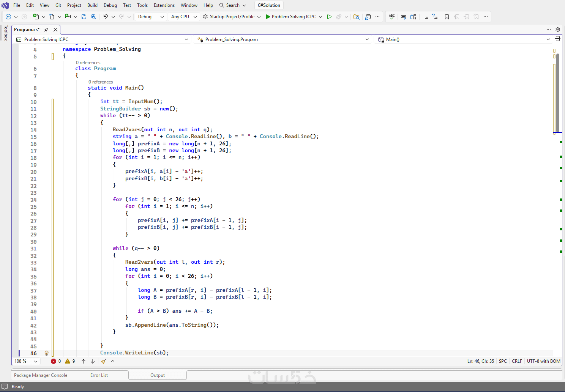Click the vertical scrollbar thumb in the editor
This screenshot has height=392, width=565.
[557, 93]
